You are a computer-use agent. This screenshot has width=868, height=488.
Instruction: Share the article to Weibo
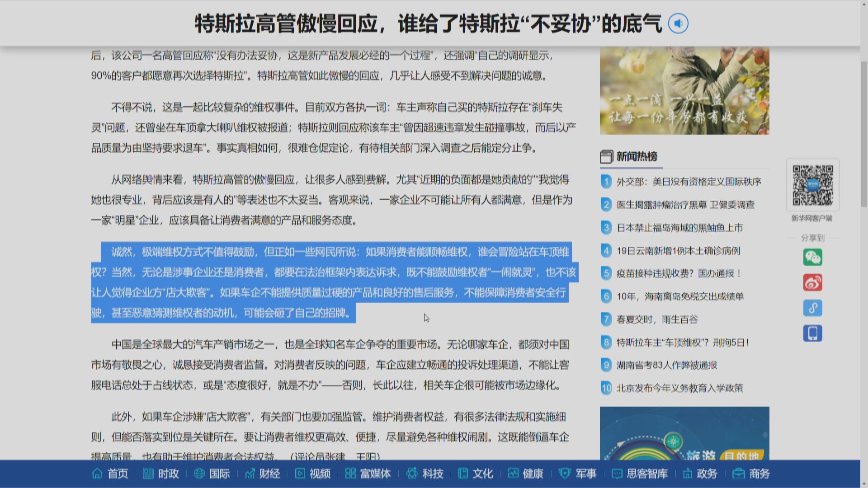812,282
